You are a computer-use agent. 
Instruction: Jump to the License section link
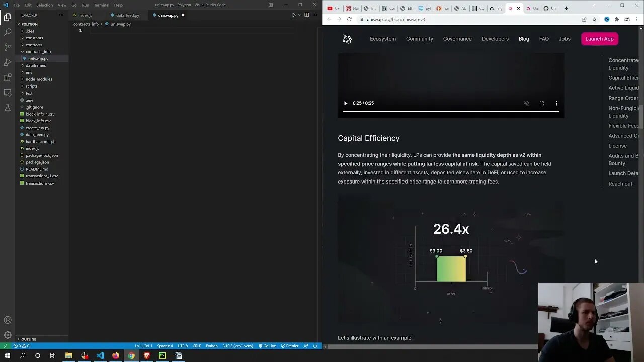(617, 146)
